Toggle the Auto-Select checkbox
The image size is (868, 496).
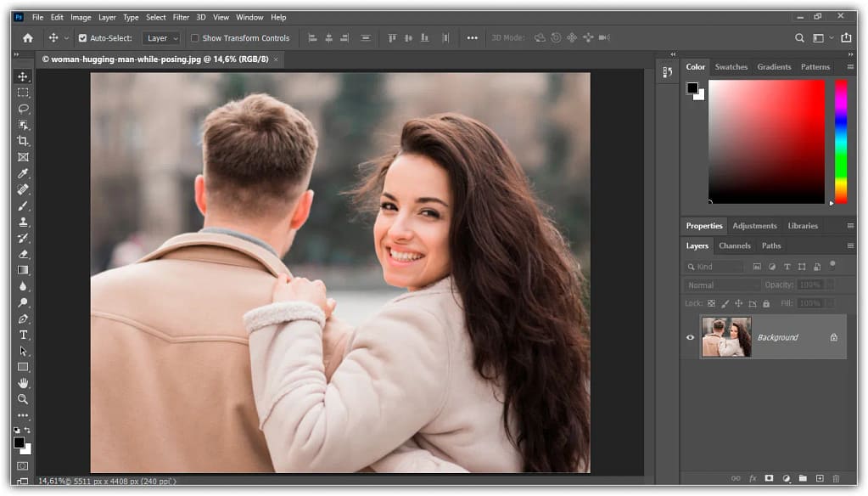click(x=82, y=38)
